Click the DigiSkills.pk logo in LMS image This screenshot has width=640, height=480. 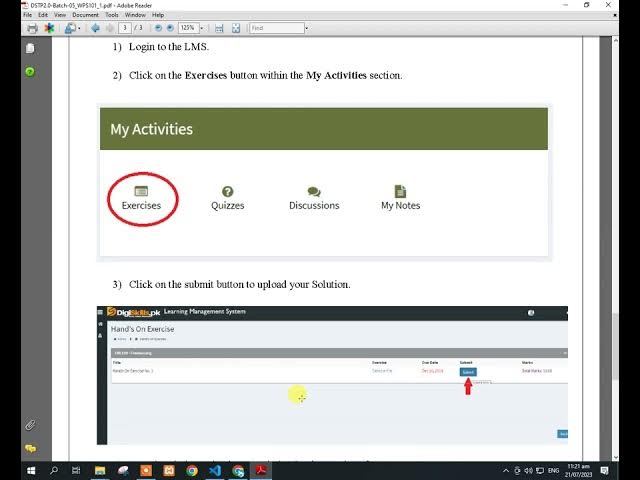click(133, 312)
